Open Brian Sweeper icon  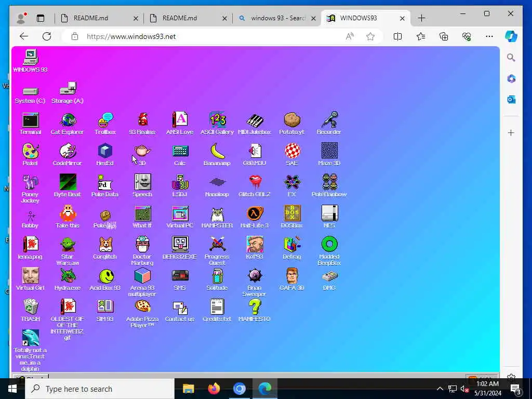255,282
